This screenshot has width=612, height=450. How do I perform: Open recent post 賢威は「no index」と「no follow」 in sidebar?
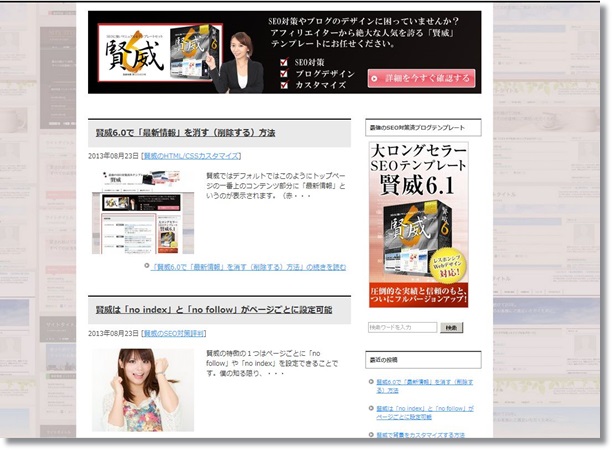tap(425, 413)
